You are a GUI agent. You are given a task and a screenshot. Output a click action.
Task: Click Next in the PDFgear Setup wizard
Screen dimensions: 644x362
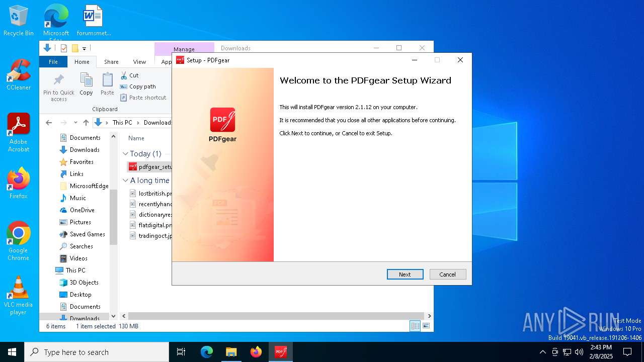click(405, 275)
